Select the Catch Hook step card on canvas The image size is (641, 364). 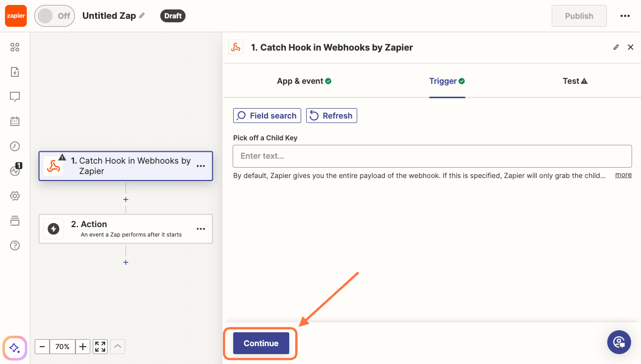126,166
